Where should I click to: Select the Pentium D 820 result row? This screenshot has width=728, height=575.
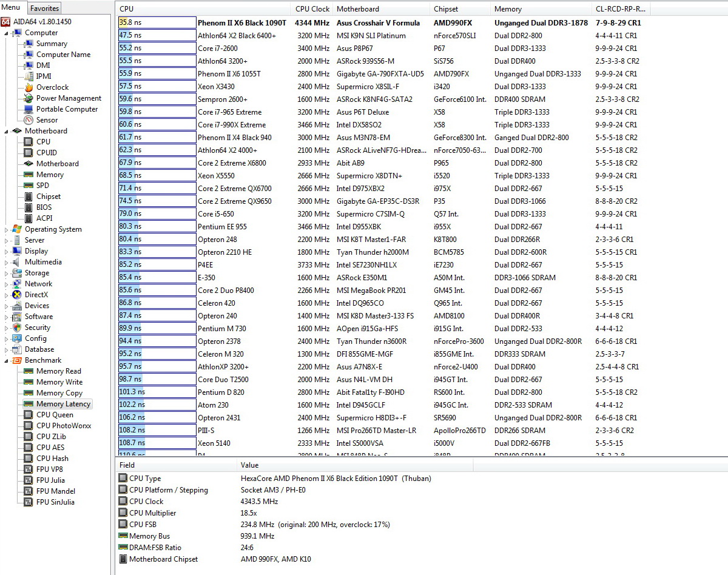[x=422, y=392]
